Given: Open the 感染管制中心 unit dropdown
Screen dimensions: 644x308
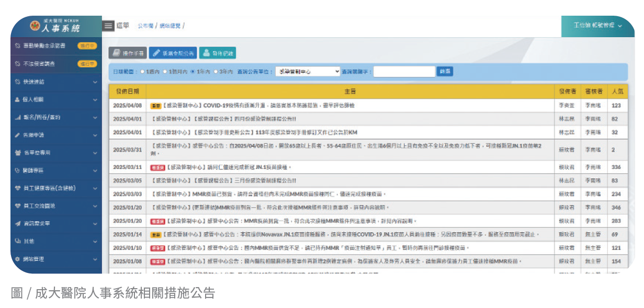Looking at the screenshot, I should pyautogui.click(x=308, y=72).
